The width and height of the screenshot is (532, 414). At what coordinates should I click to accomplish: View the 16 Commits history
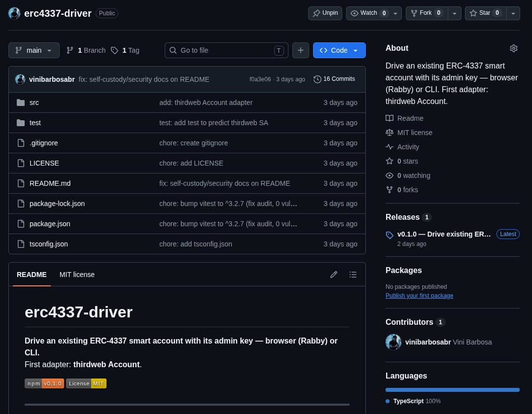click(334, 79)
